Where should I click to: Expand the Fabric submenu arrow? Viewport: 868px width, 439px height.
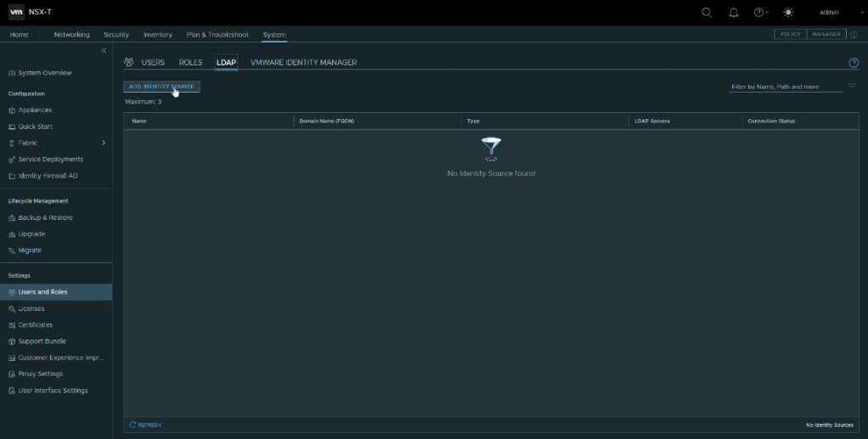tap(104, 143)
